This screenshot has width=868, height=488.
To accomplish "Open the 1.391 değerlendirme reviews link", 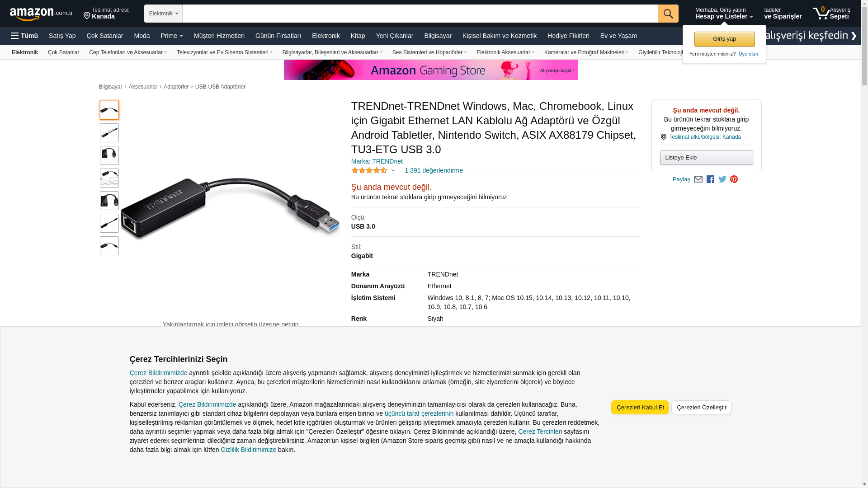I will [x=434, y=170].
